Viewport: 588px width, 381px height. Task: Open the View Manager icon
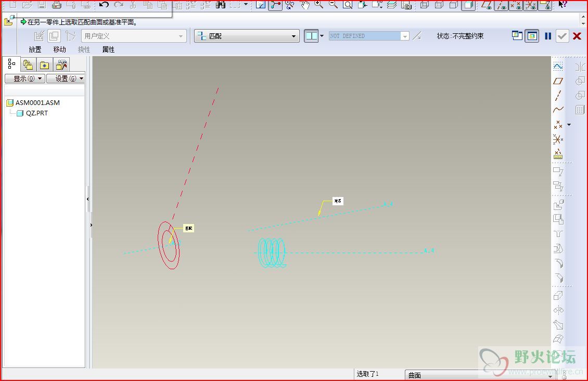pos(406,5)
